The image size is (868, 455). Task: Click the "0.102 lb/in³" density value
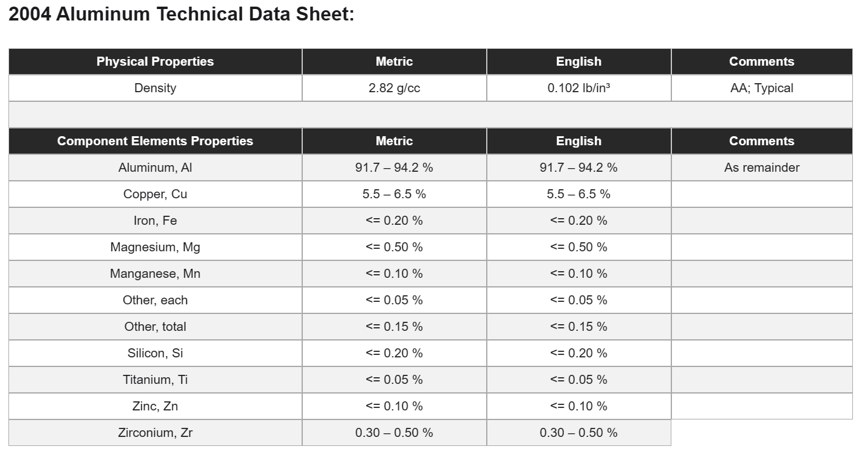[578, 88]
